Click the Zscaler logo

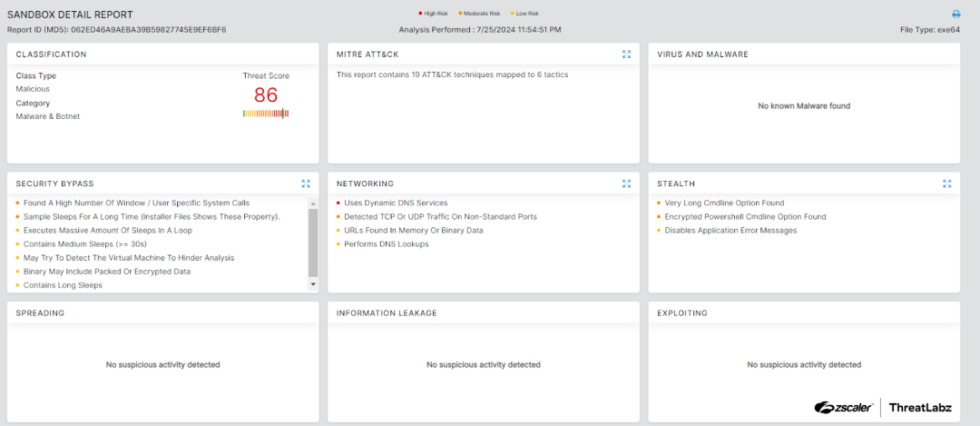coord(844,408)
